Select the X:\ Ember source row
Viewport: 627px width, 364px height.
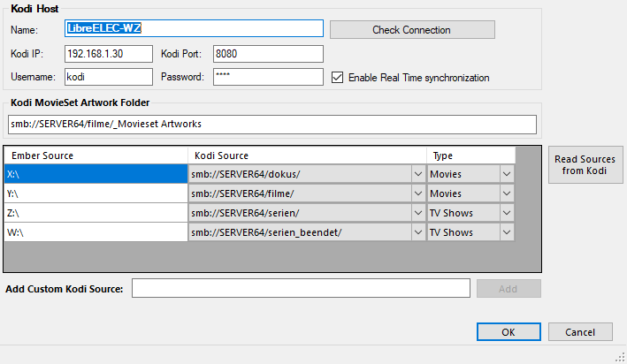(96, 174)
